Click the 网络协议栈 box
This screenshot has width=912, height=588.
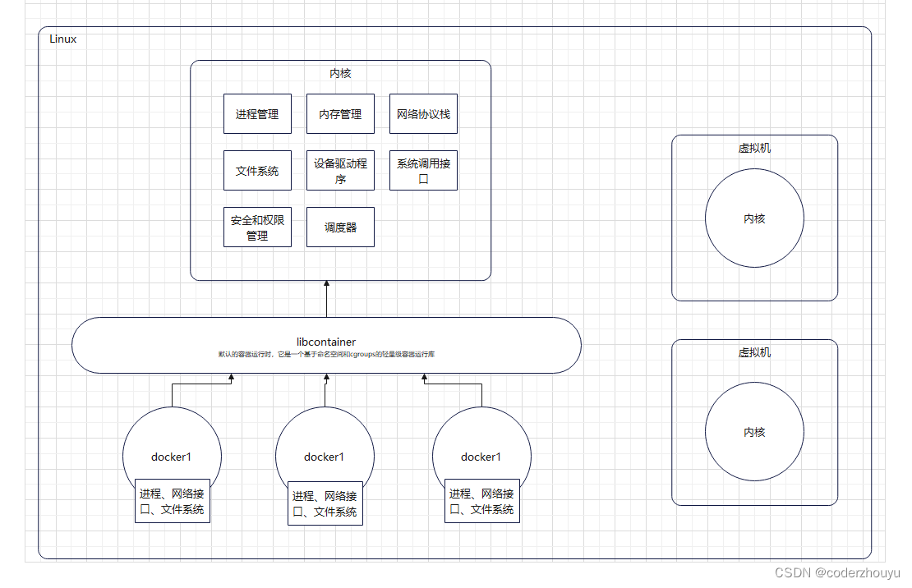[423, 114]
